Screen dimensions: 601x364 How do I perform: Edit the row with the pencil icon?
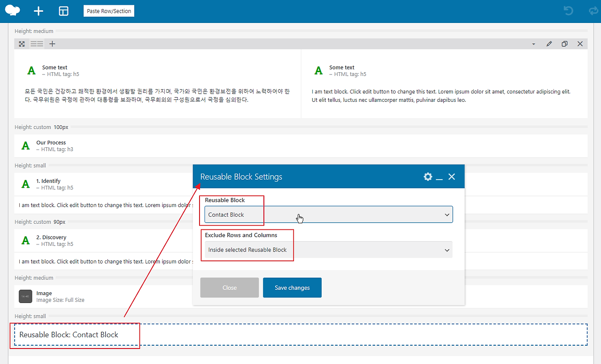click(x=549, y=44)
